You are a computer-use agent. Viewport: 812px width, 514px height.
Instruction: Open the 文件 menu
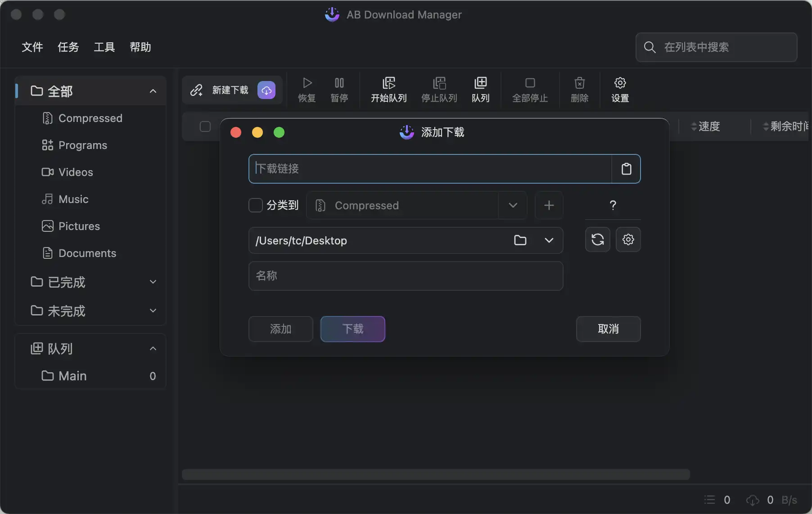pyautogui.click(x=32, y=47)
